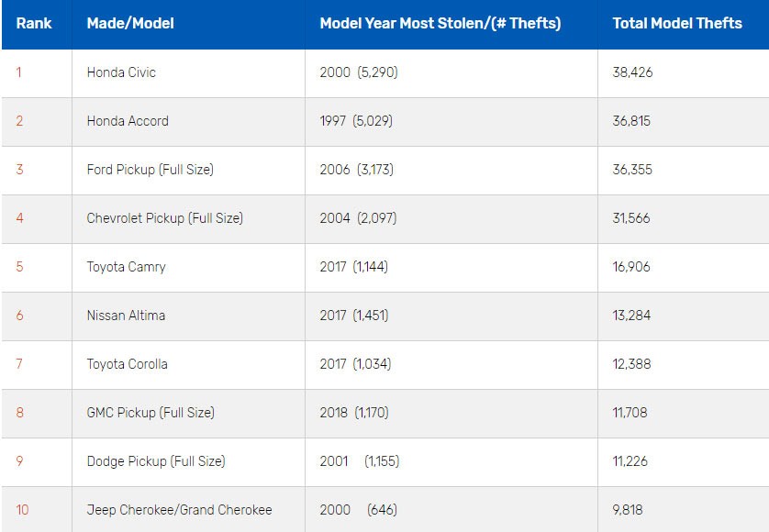
Task: Click Model Year Most Stolen header
Action: click(440, 24)
